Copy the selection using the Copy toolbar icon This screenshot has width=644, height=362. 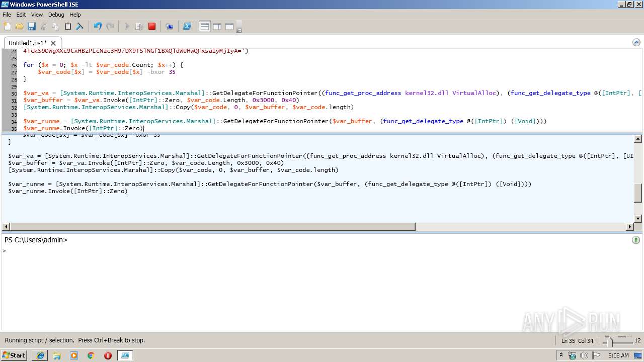pyautogui.click(x=55, y=27)
